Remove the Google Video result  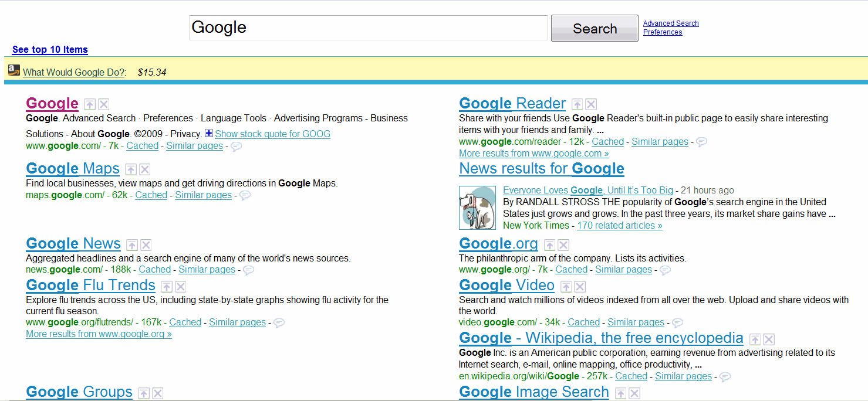click(x=580, y=286)
